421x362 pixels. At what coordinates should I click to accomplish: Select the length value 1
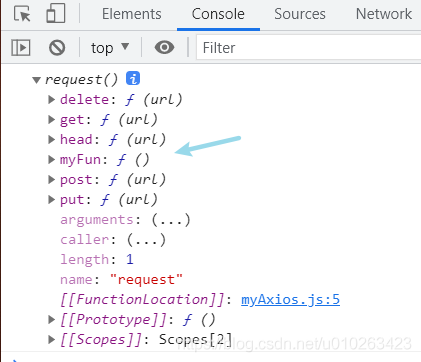click(x=130, y=259)
